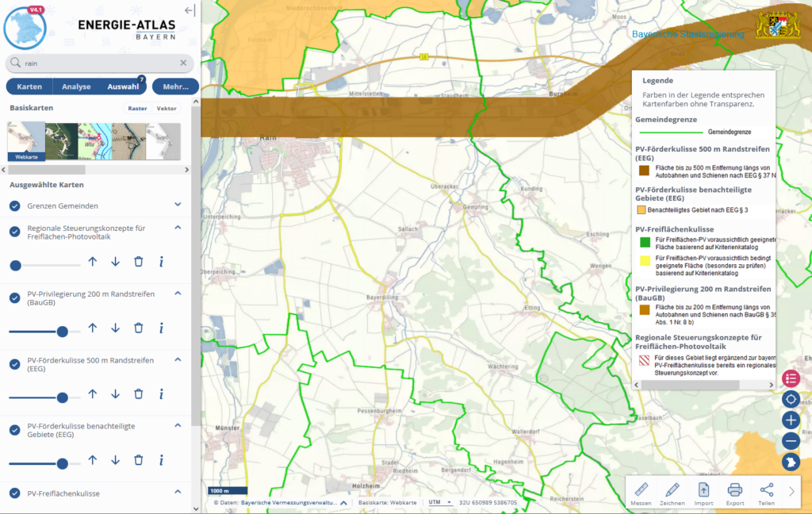Image resolution: width=812 pixels, height=514 pixels.
Task: Open the Mehr... menu
Action: click(175, 86)
